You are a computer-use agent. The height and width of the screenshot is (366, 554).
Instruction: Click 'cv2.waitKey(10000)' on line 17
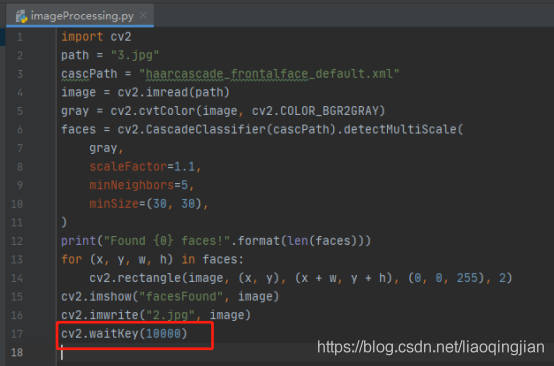tap(124, 333)
